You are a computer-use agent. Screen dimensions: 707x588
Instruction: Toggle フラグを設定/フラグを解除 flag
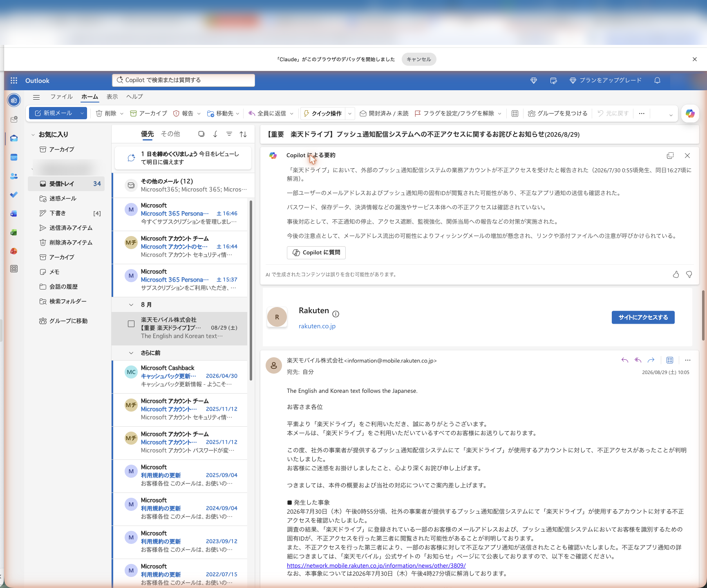coord(454,114)
